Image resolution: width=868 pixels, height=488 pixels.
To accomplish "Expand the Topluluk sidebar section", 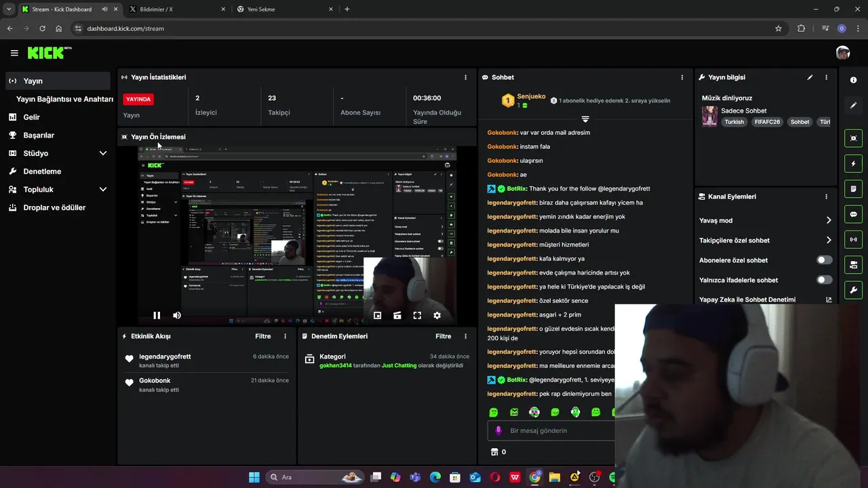I will [x=103, y=190].
